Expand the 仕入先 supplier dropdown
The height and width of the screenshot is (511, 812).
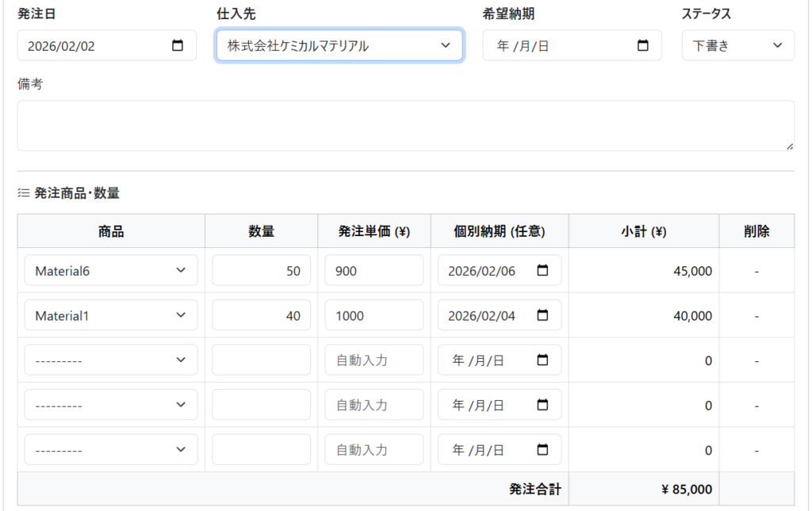339,46
